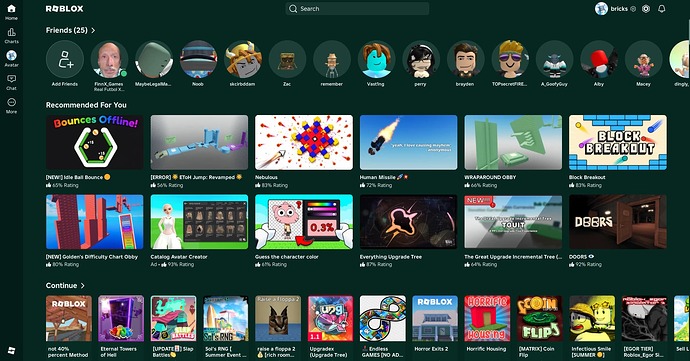
Task: Continue playing Endless GAMES
Action: pos(383,318)
